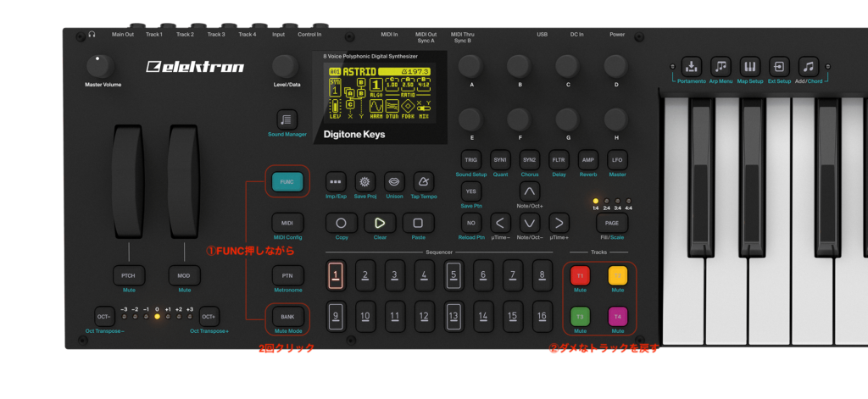Toggle the Add/Chord button
This screenshot has width=868, height=399.
(x=808, y=66)
